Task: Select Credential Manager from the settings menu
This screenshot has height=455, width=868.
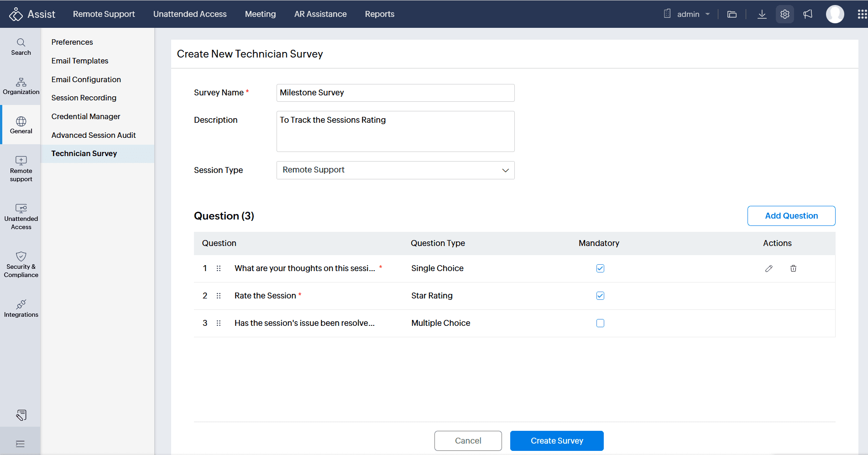Action: [86, 116]
